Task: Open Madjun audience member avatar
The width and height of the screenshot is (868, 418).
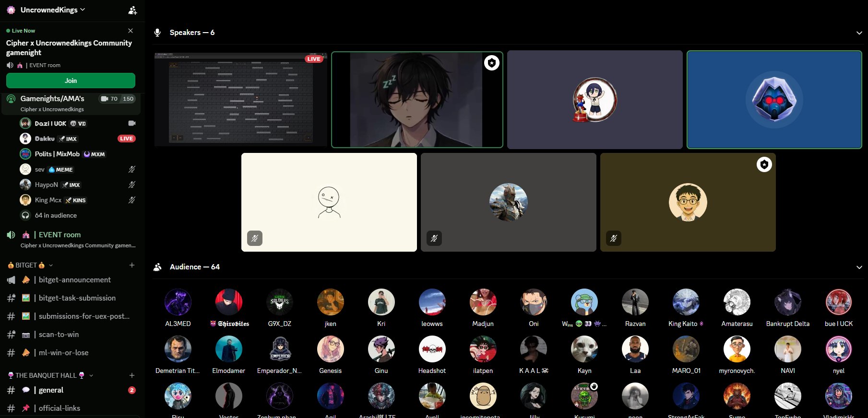Action: [483, 302]
